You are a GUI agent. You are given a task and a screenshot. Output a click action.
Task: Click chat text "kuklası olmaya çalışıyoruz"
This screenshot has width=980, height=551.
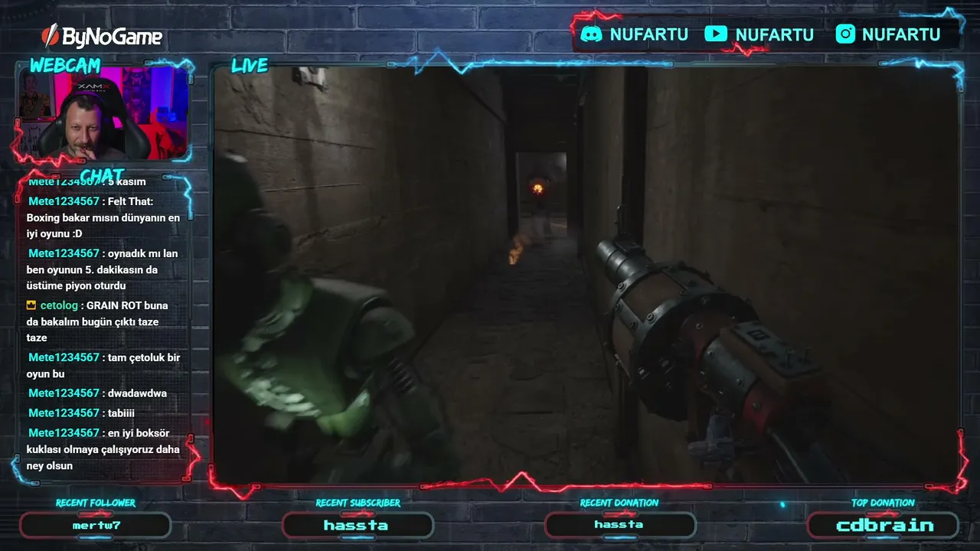click(x=91, y=450)
